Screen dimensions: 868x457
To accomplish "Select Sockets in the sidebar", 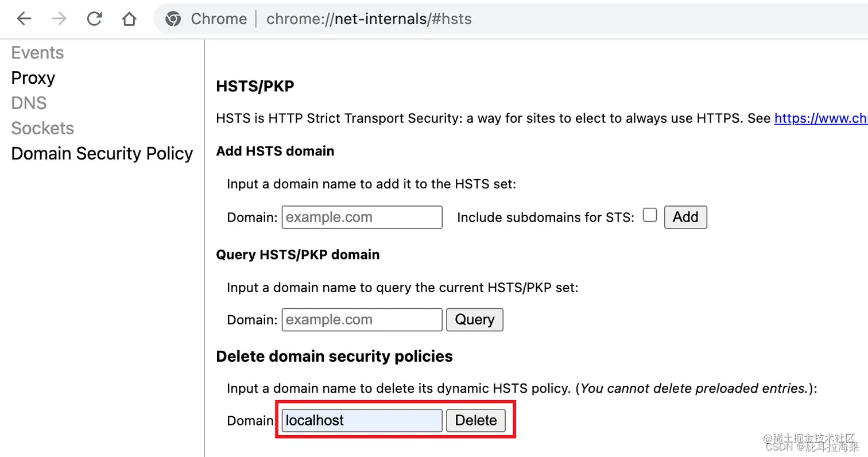I will click(x=42, y=129).
